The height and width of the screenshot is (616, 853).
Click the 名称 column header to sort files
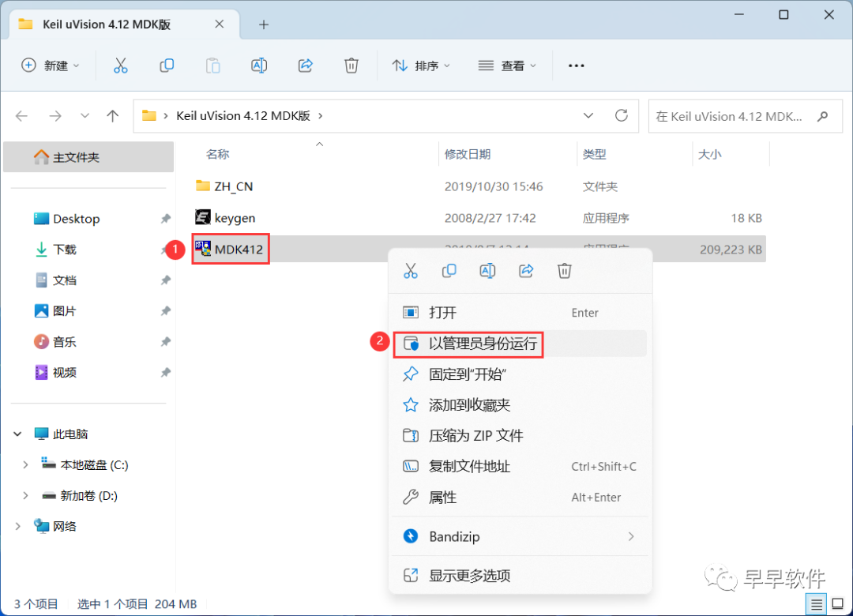217,154
